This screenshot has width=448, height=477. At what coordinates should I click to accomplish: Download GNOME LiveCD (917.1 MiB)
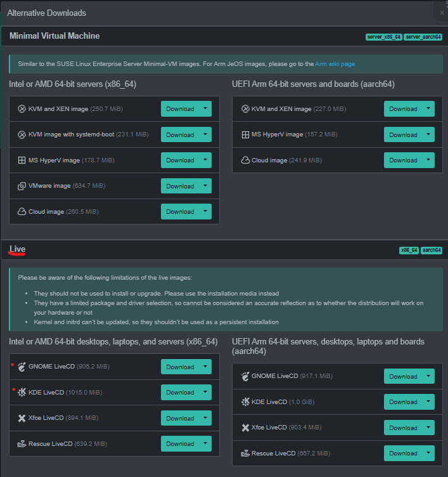[403, 376]
